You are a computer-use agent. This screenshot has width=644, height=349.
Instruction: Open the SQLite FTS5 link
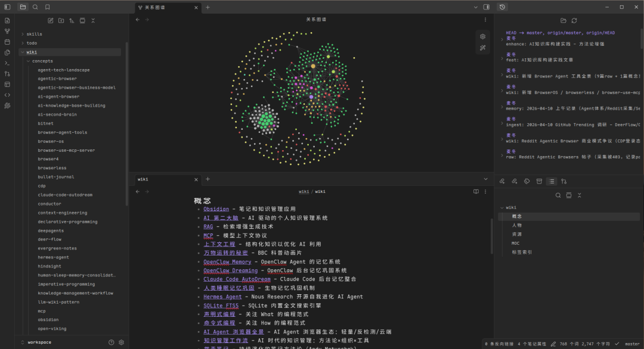tap(221, 306)
